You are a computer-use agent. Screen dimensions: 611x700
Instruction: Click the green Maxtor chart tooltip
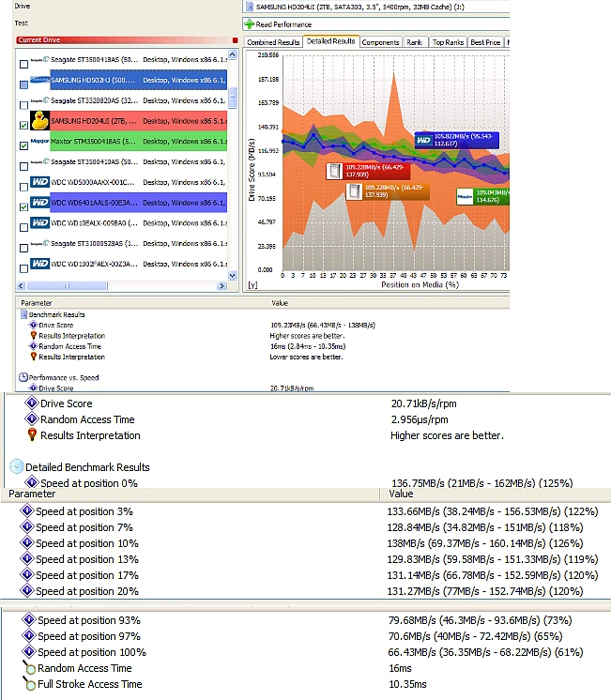tap(482, 196)
